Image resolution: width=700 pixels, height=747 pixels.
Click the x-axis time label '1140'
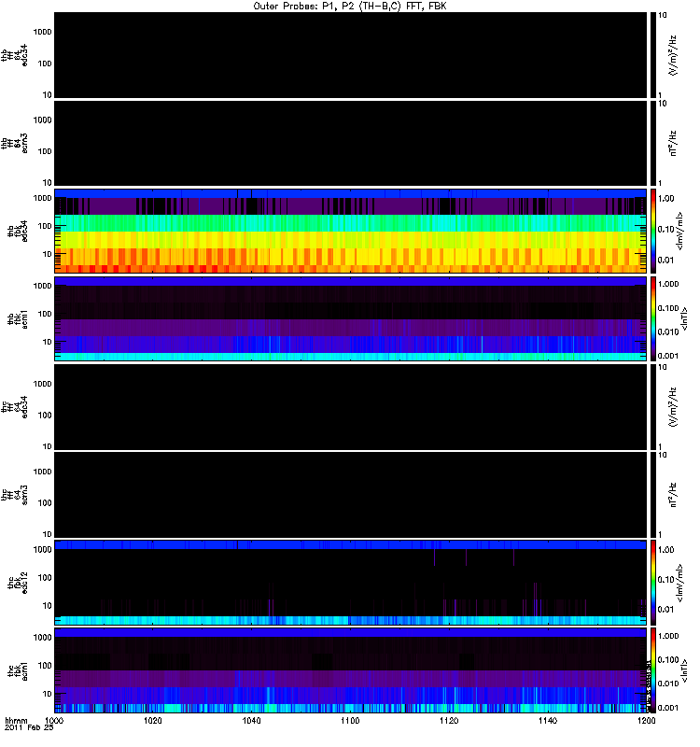[548, 720]
